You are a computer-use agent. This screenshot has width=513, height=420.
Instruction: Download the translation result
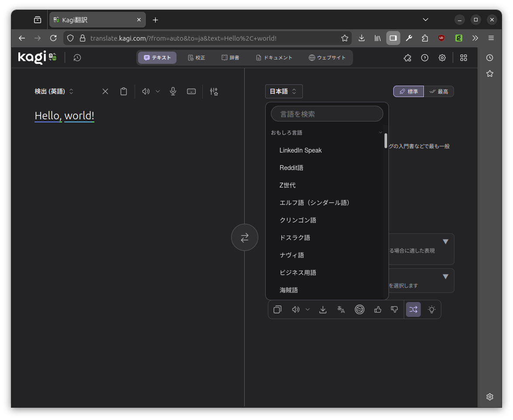tap(323, 309)
